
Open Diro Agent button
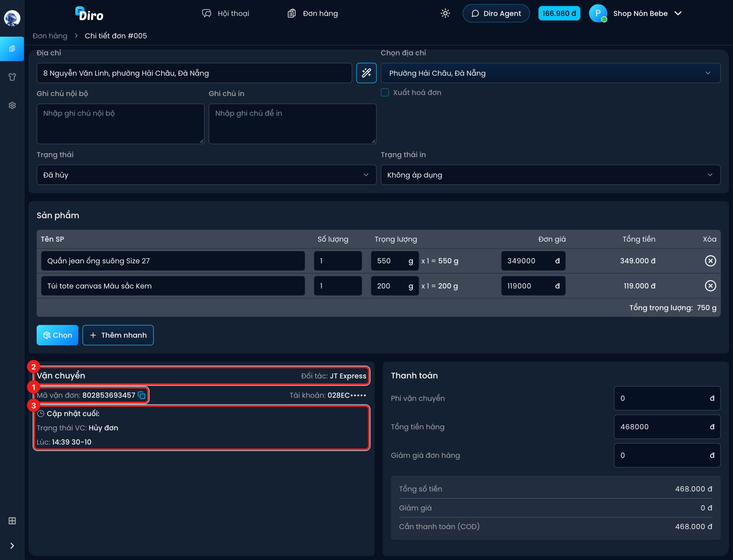pos(496,14)
